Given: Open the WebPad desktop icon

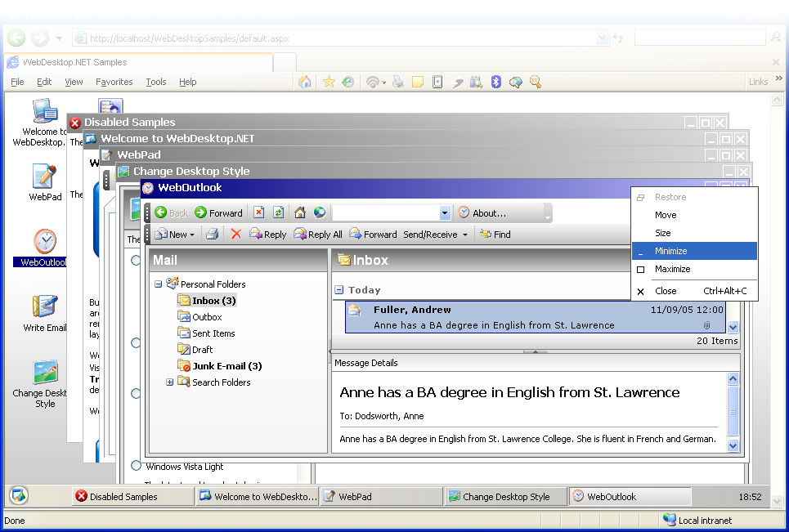Looking at the screenshot, I should tap(45, 177).
